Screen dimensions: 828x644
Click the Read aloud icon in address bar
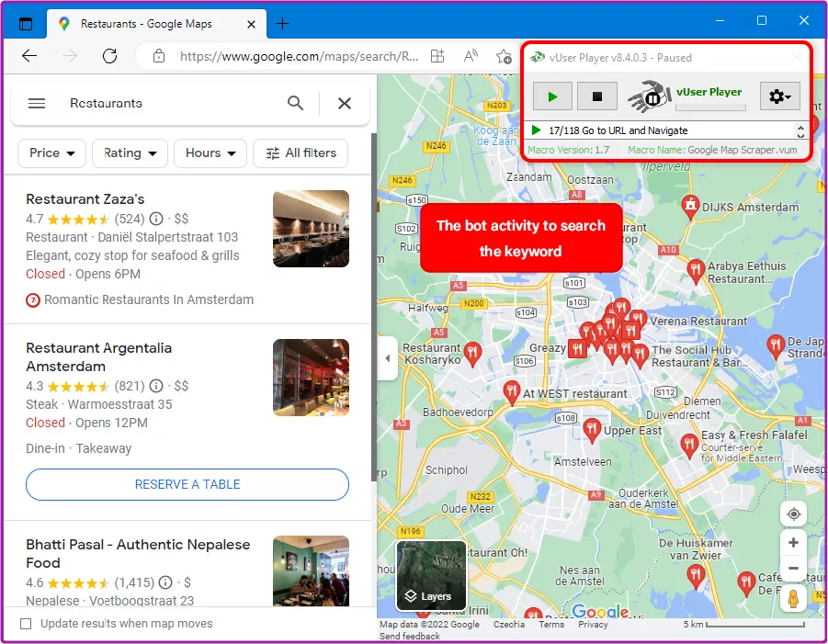coord(471,56)
